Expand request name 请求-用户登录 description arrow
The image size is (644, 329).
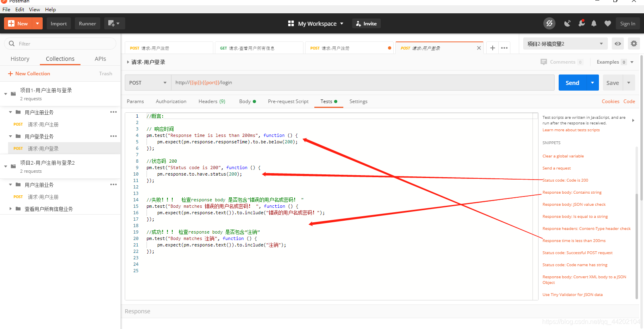[x=128, y=62]
